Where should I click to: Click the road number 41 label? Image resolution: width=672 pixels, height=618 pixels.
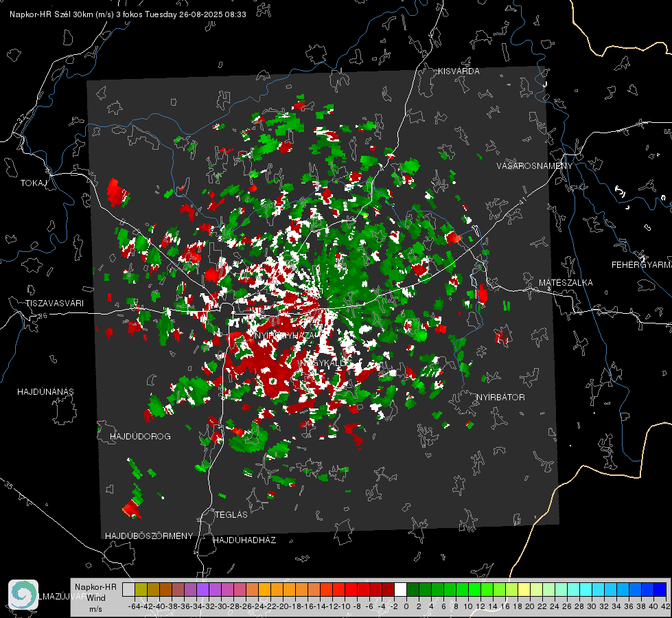pyautogui.click(x=522, y=201)
